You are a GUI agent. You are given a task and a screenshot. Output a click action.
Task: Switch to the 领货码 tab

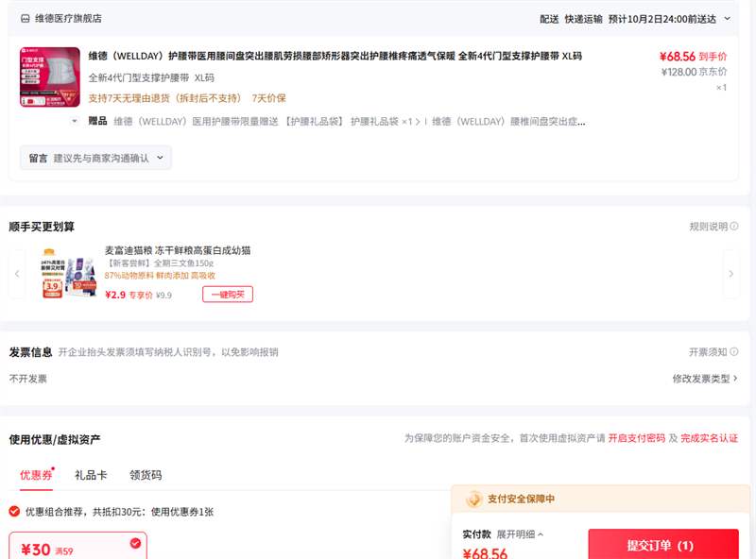pos(146,475)
